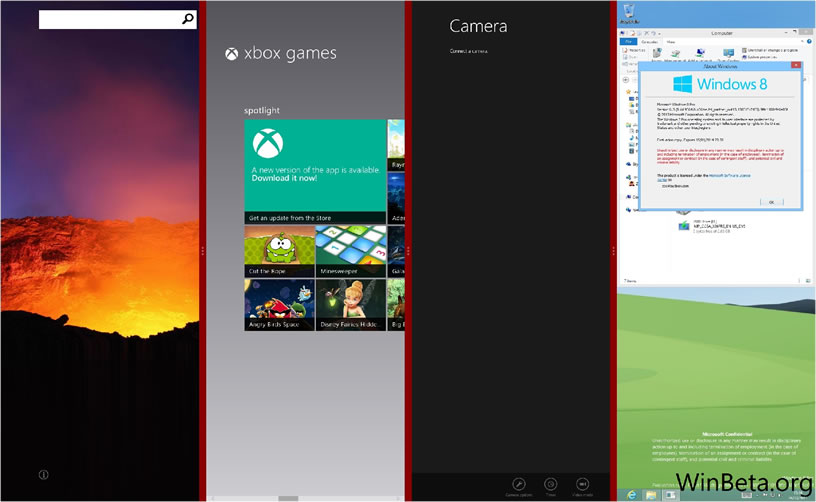This screenshot has width=816, height=502.
Task: Open File Explorer from the taskbar
Action: (x=651, y=495)
